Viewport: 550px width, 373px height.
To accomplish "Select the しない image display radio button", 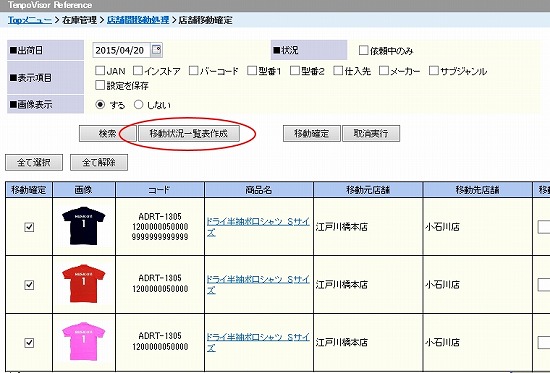I will click(x=139, y=105).
